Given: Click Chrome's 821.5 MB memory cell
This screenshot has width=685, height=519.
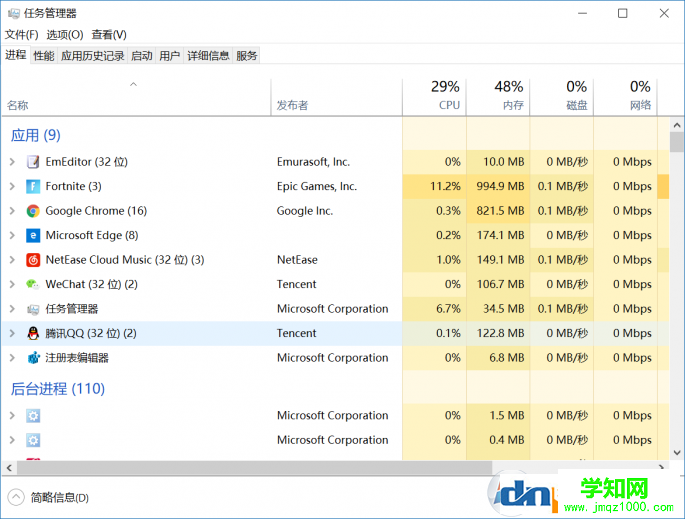Looking at the screenshot, I should point(498,211).
